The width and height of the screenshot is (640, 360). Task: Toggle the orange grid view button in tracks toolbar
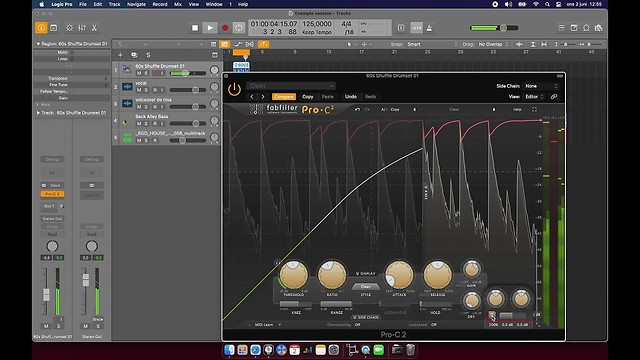pos(224,44)
